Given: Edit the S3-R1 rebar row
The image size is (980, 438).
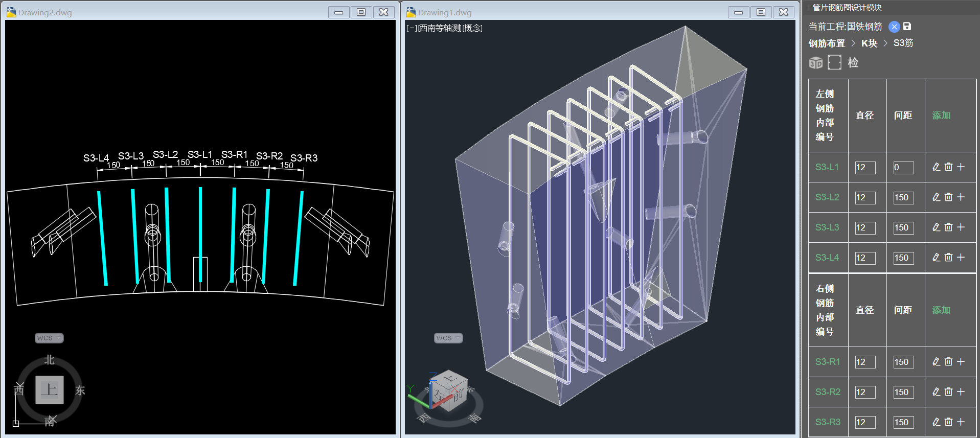Looking at the screenshot, I should pyautogui.click(x=936, y=362).
